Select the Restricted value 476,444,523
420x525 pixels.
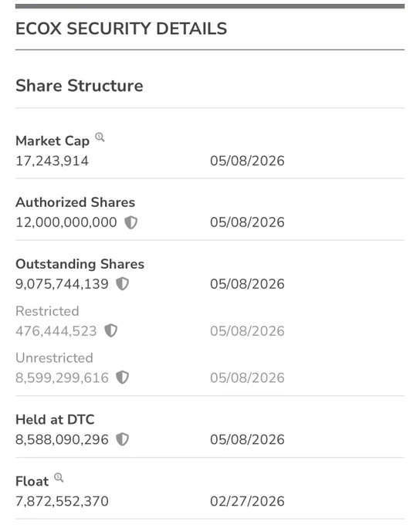(56, 331)
